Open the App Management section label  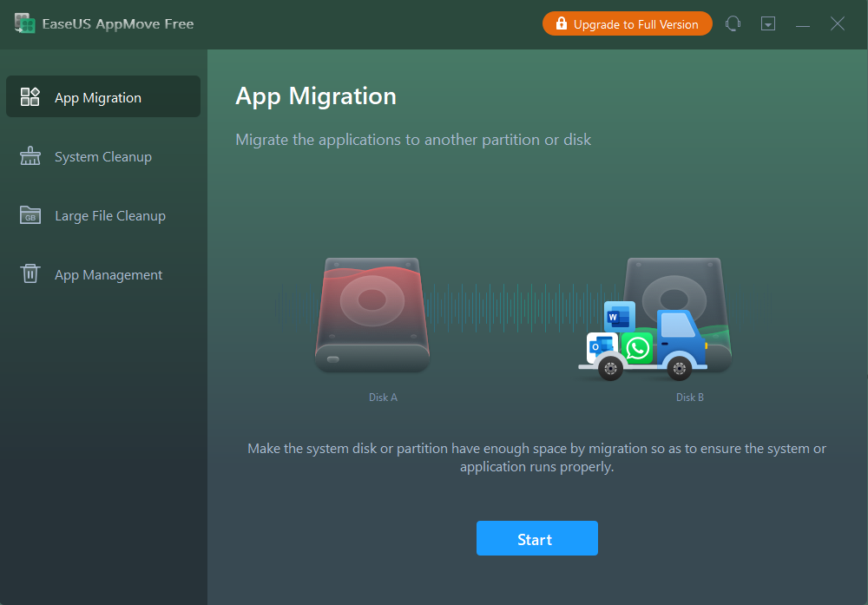(x=108, y=275)
